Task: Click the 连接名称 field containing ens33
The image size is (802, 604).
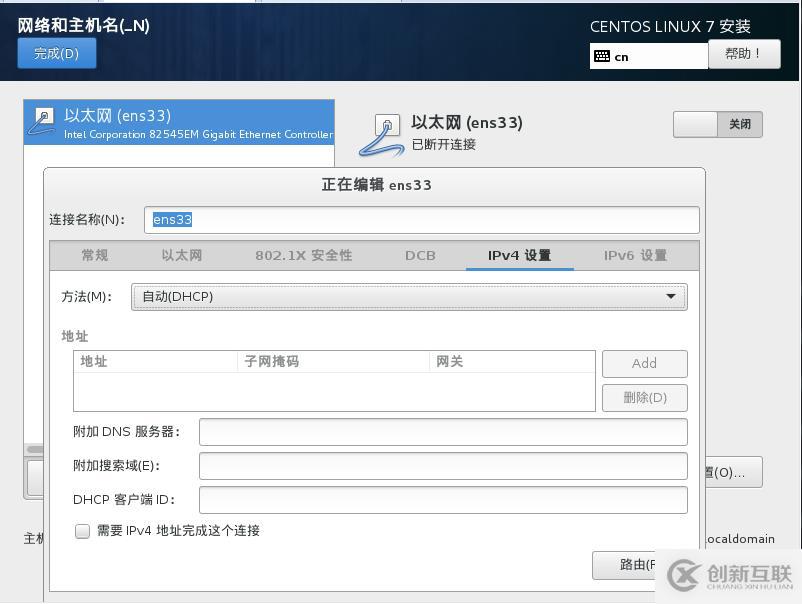Action: 421,219
